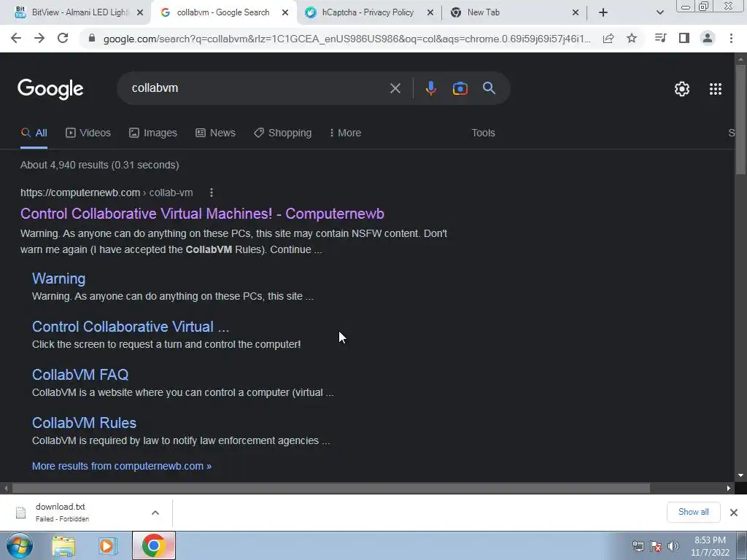Open a new tab with the plus button
This screenshot has height=560, width=747.
603,12
